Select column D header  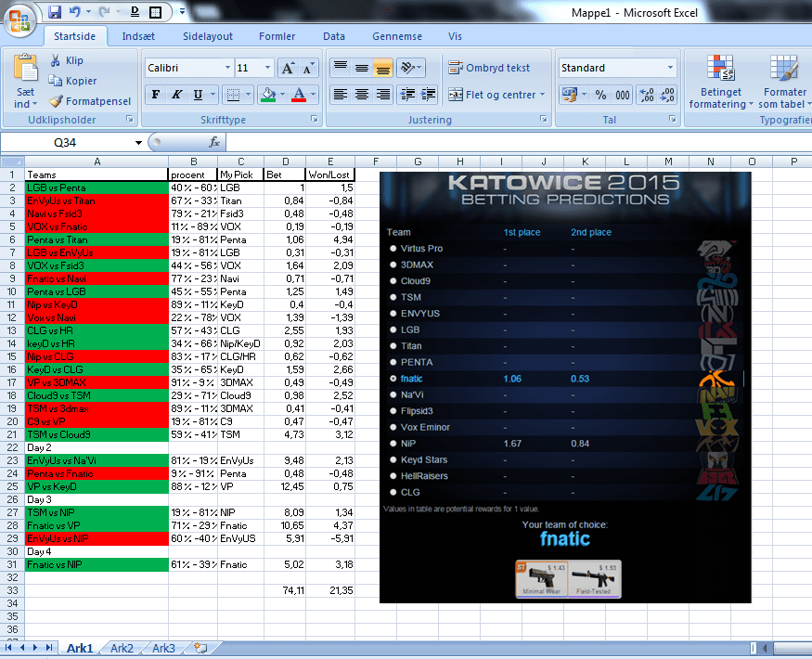pyautogui.click(x=285, y=162)
